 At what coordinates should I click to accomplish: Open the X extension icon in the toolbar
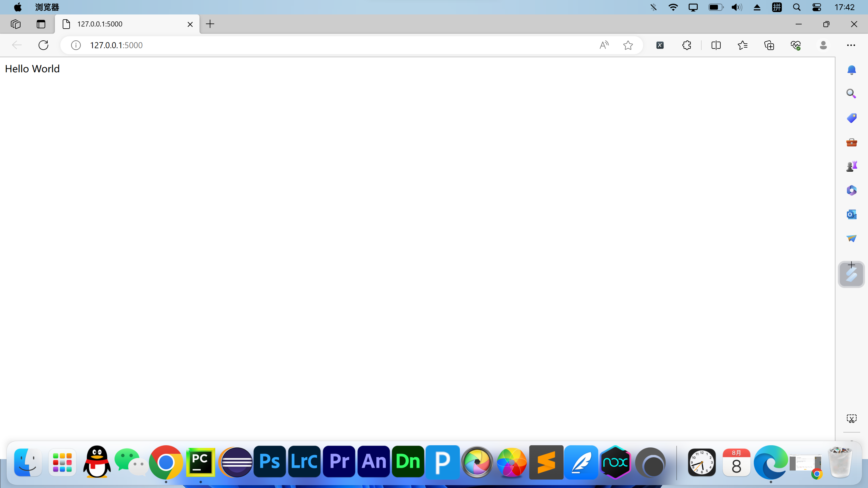coord(660,45)
